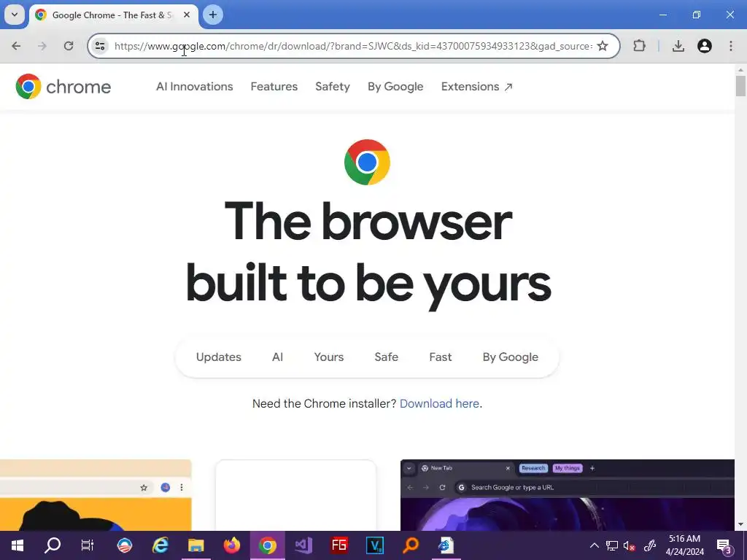This screenshot has width=747, height=560.
Task: Click the chrome logo in page header
Action: (x=63, y=86)
